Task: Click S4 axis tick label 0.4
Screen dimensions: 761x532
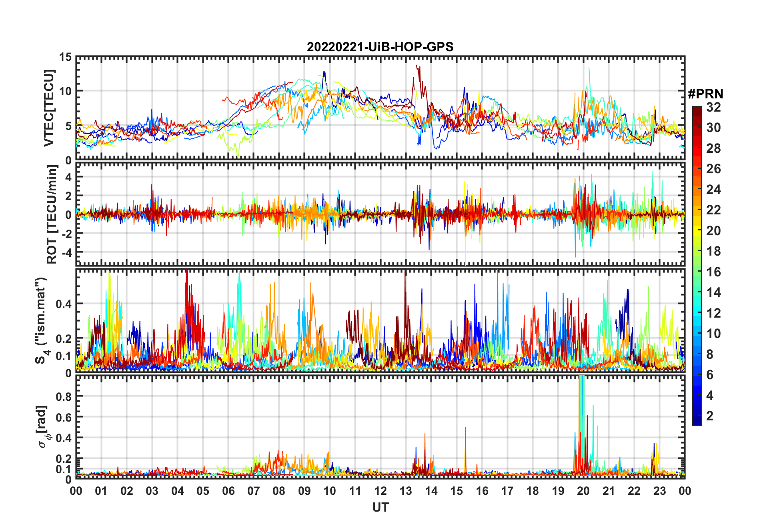Action: (64, 304)
